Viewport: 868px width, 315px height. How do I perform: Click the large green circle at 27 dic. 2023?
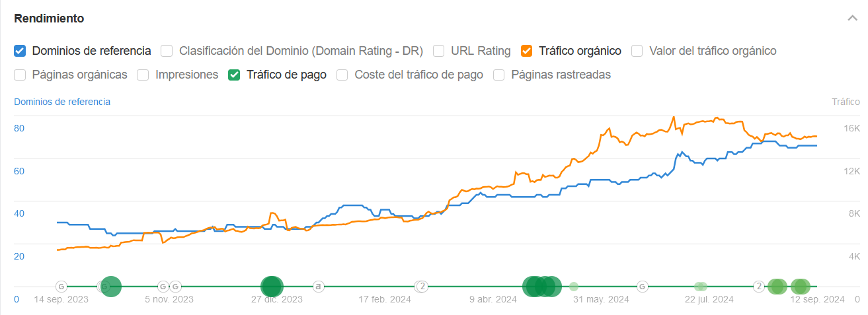point(271,287)
